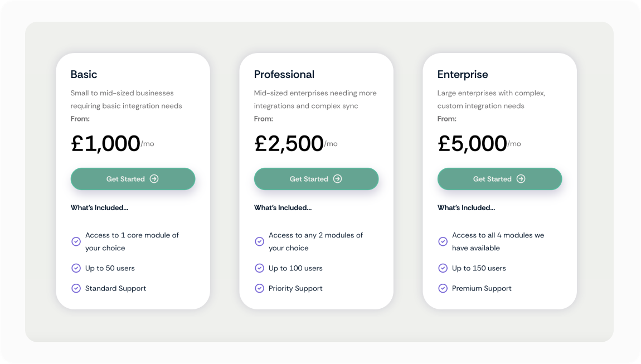Click the checkmark icon next to 'Up to 50 users'

coord(76,268)
